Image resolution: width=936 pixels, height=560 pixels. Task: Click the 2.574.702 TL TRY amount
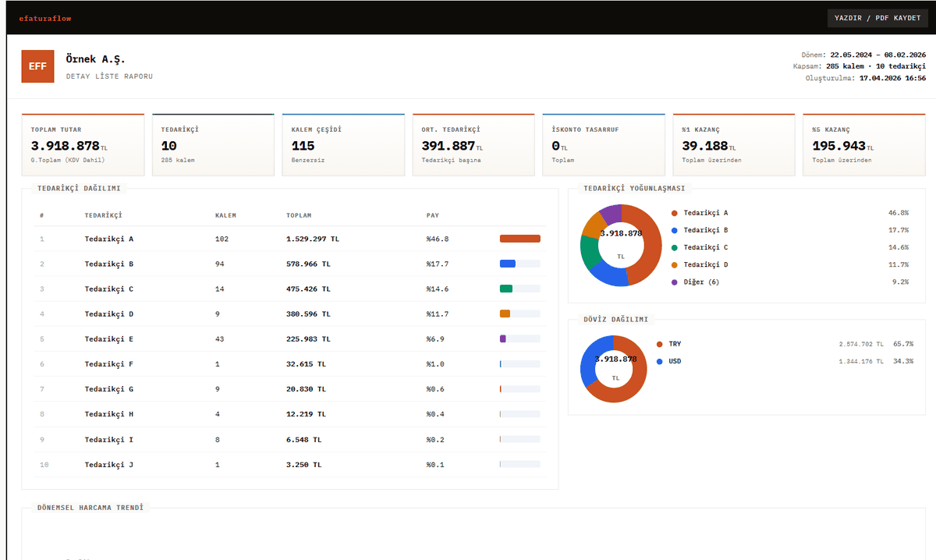pyautogui.click(x=861, y=344)
